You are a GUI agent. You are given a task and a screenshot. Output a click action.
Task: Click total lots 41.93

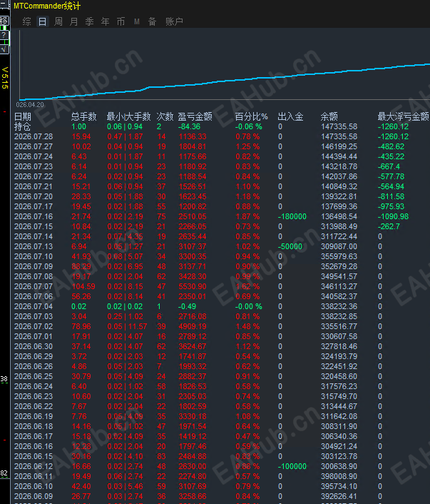pos(81,256)
